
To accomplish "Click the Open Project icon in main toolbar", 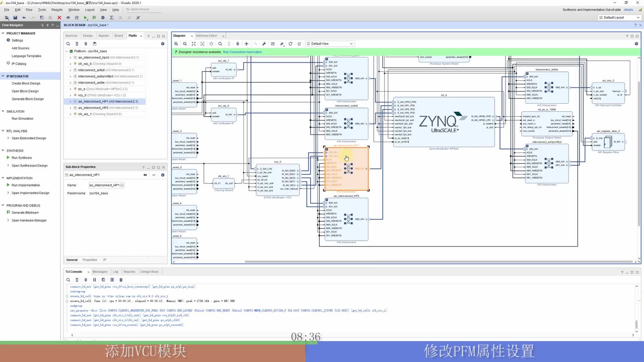I will (7, 17).
